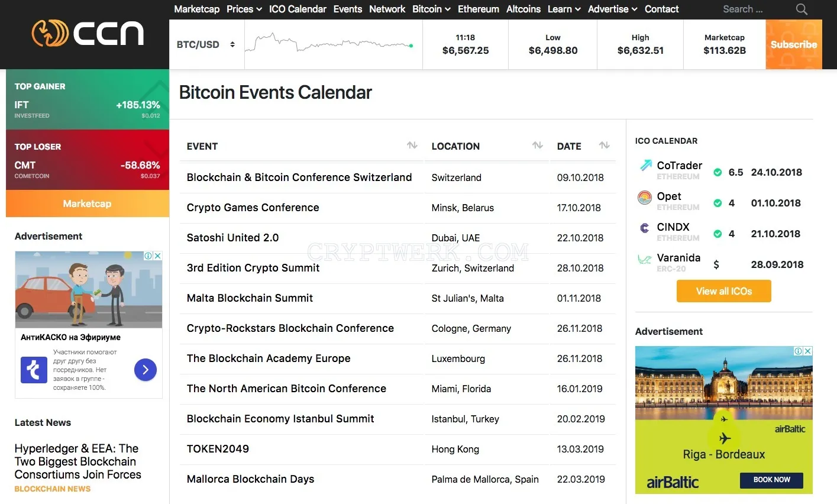
Task: Click the CINDX ICO logo icon
Action: [645, 228]
